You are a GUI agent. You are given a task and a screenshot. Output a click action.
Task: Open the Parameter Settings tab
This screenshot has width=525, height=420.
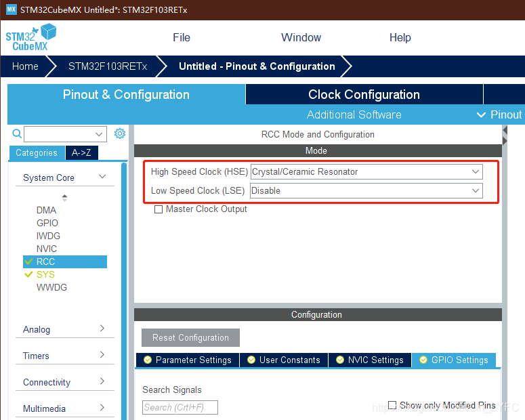(x=188, y=360)
